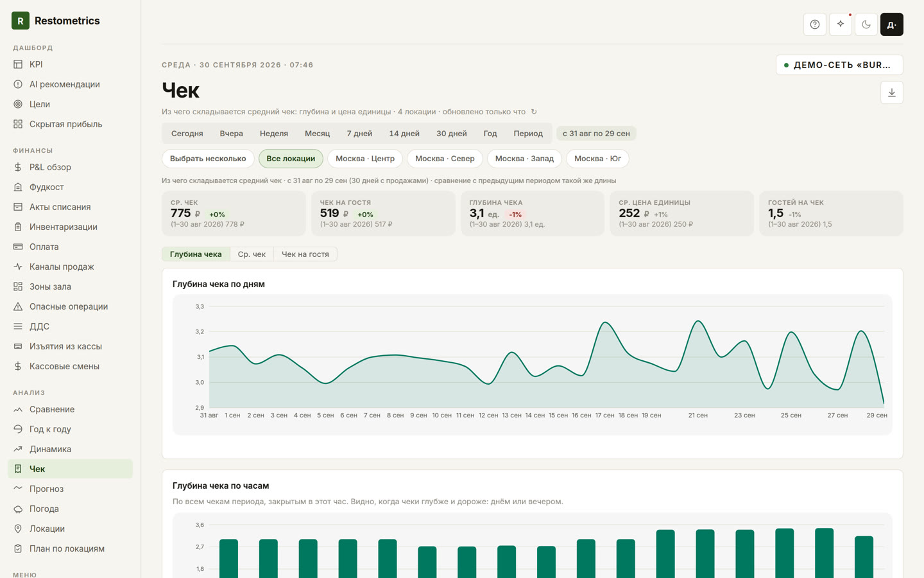Select the Неделя period
The image size is (924, 578).
coord(274,134)
